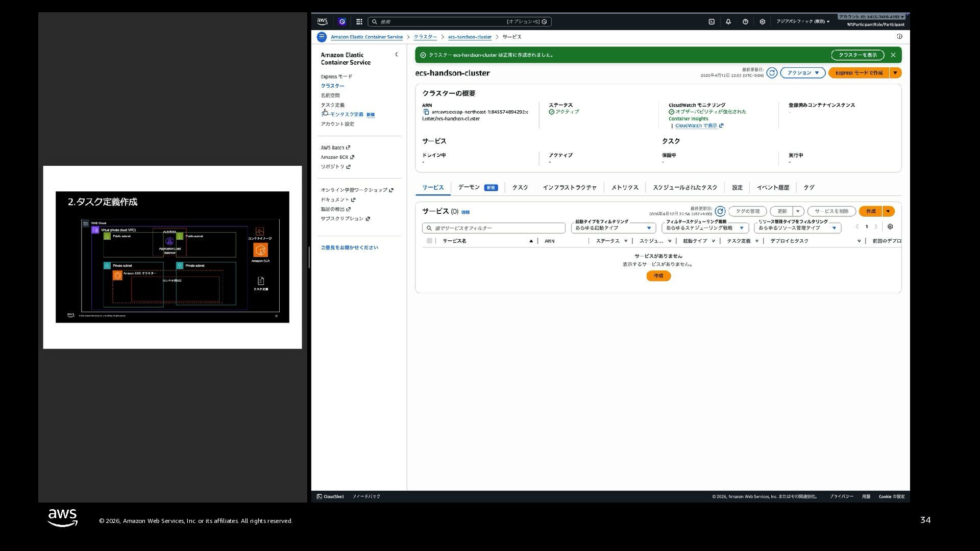Open the scheduling strategy filter dropdown
This screenshot has height=551, width=980.
pos(704,228)
